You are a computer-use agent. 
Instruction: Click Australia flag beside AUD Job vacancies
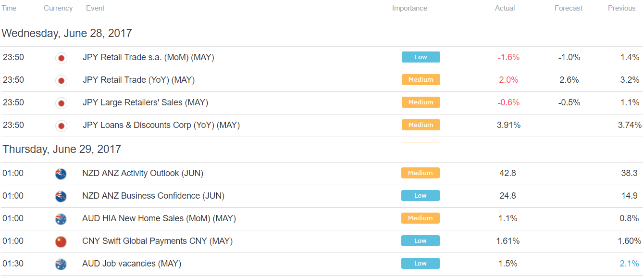tap(61, 264)
